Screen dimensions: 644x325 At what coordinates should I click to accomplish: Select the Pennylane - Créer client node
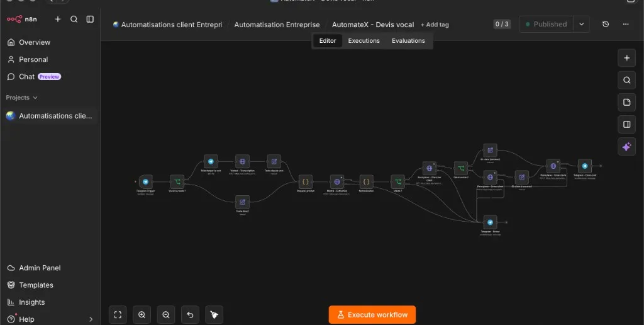click(x=490, y=178)
